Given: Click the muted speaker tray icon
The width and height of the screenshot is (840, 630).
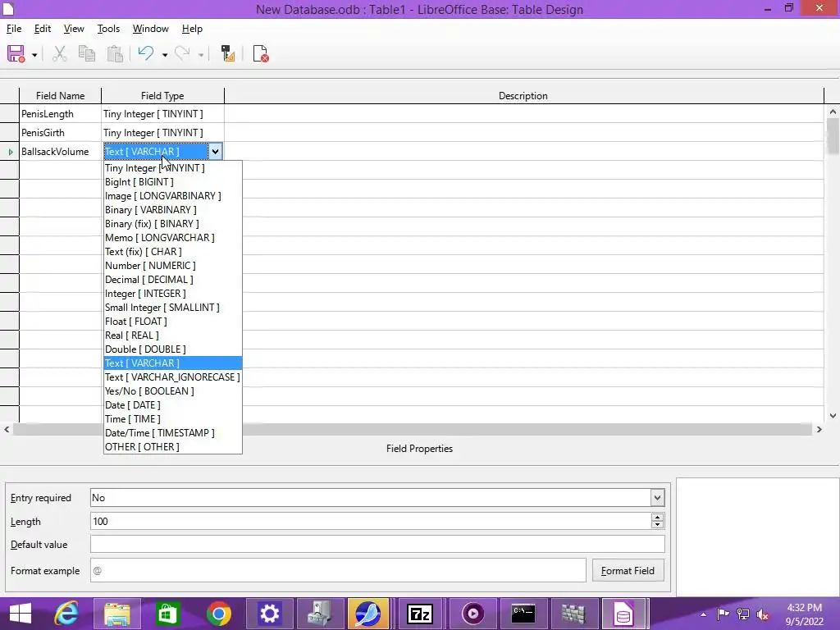Looking at the screenshot, I should [x=763, y=614].
